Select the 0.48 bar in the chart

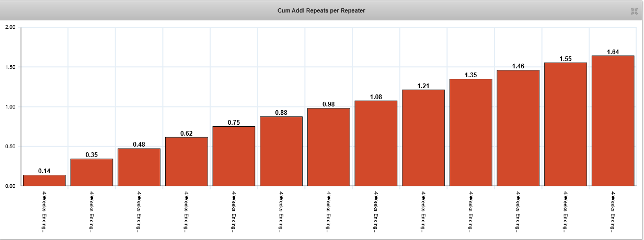tap(139, 167)
